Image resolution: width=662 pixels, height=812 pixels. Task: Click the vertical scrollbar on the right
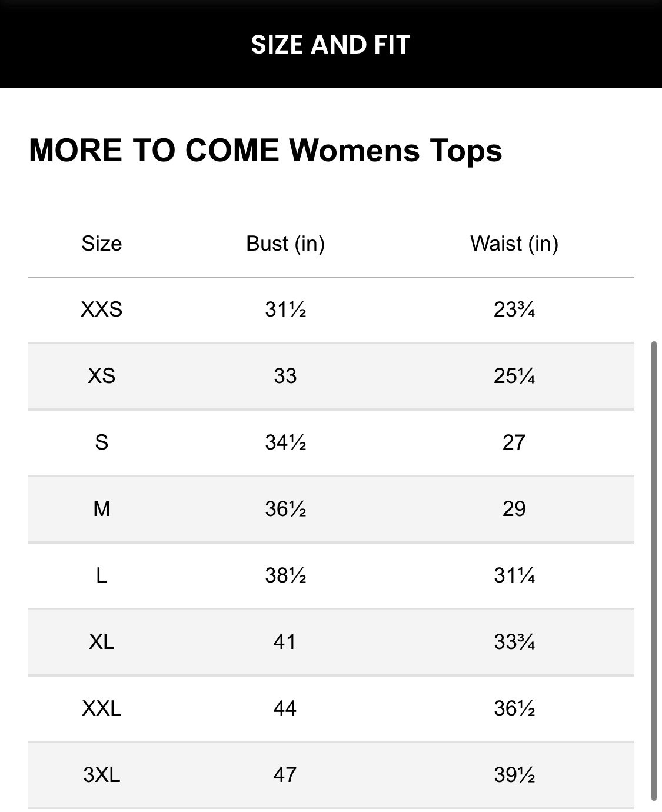tap(654, 570)
